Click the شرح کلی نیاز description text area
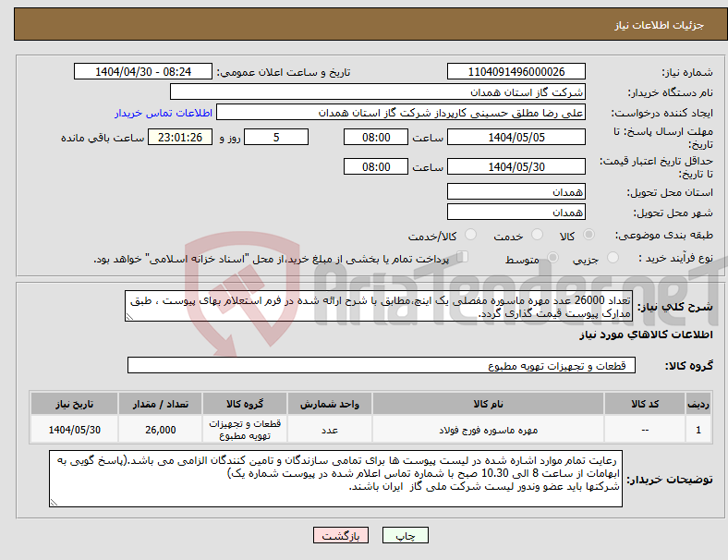 tap(379, 307)
